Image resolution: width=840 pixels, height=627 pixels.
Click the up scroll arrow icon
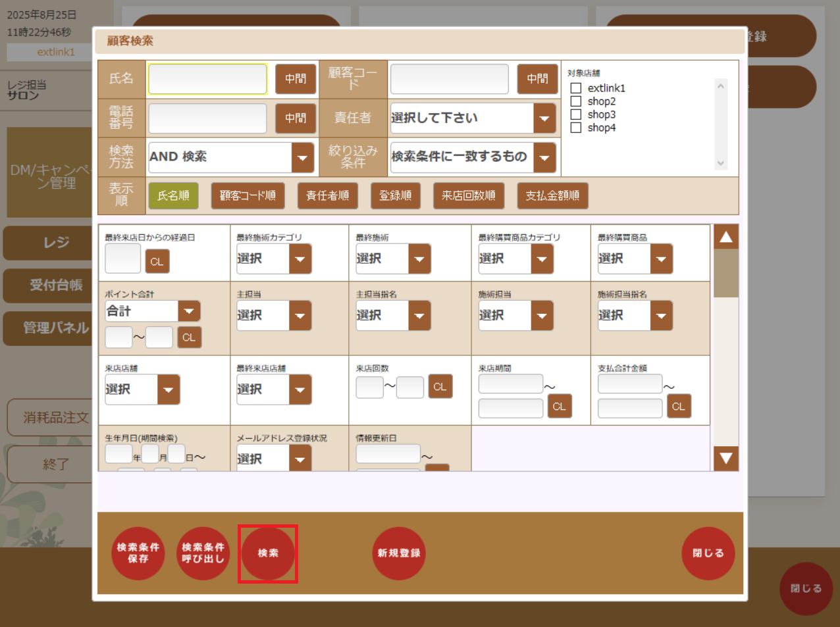(x=725, y=236)
